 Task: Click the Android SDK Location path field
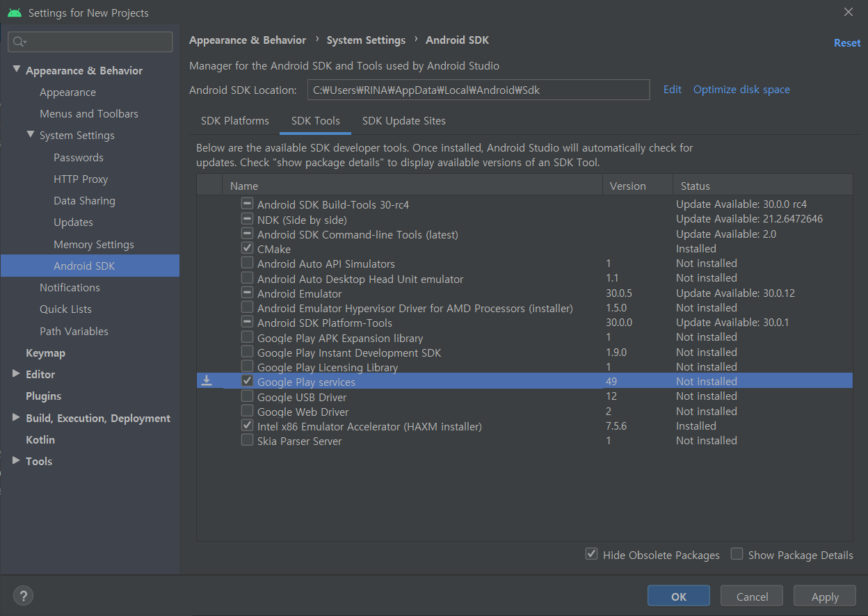click(x=479, y=90)
